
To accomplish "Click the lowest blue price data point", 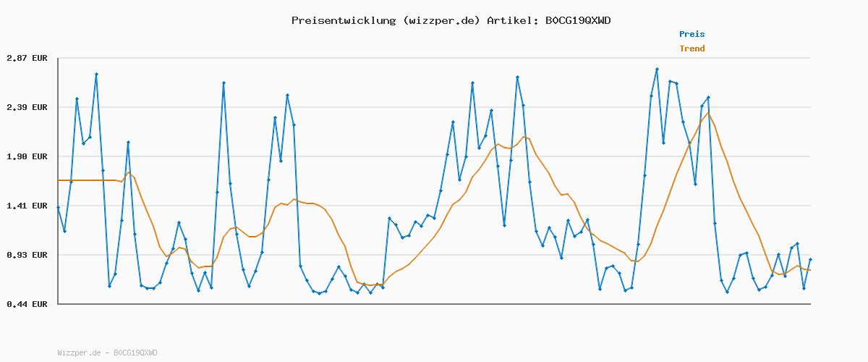I will [x=319, y=293].
